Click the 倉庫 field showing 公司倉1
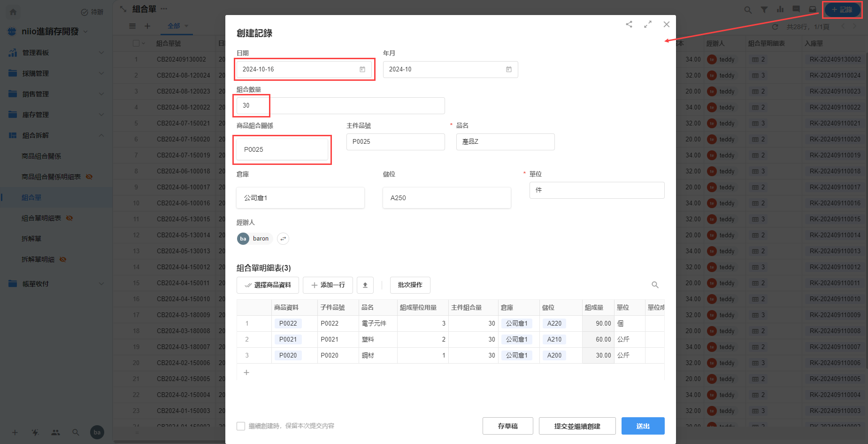The height and width of the screenshot is (444, 868). point(300,198)
